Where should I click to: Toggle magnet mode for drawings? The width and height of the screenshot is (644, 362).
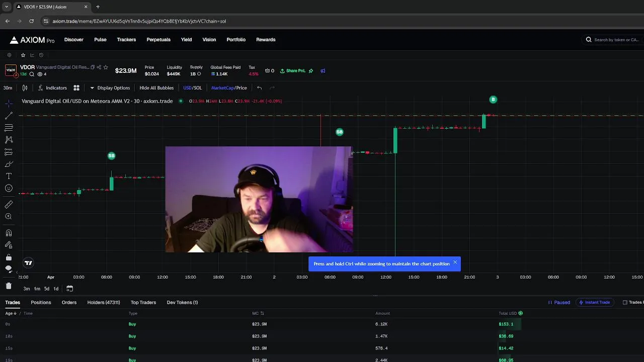point(9,233)
